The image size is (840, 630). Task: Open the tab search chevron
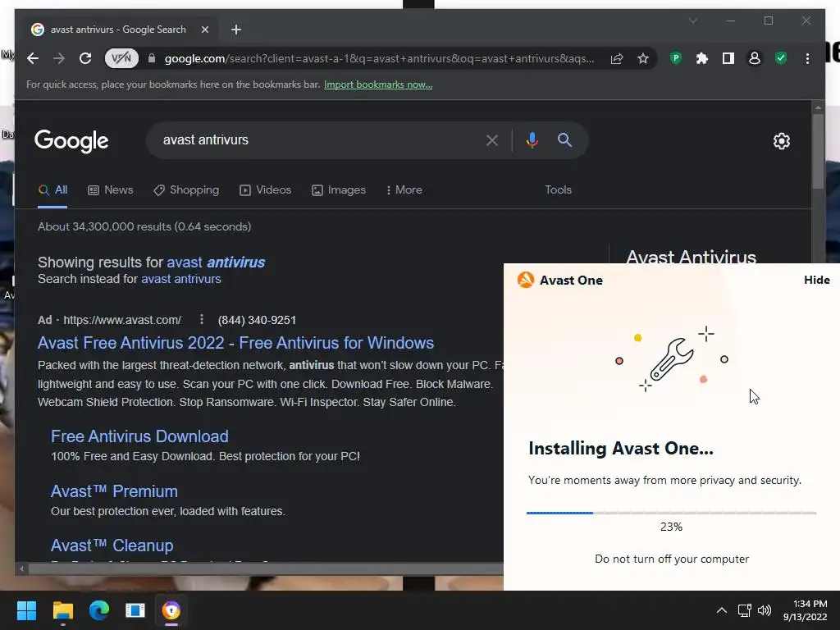click(x=692, y=21)
